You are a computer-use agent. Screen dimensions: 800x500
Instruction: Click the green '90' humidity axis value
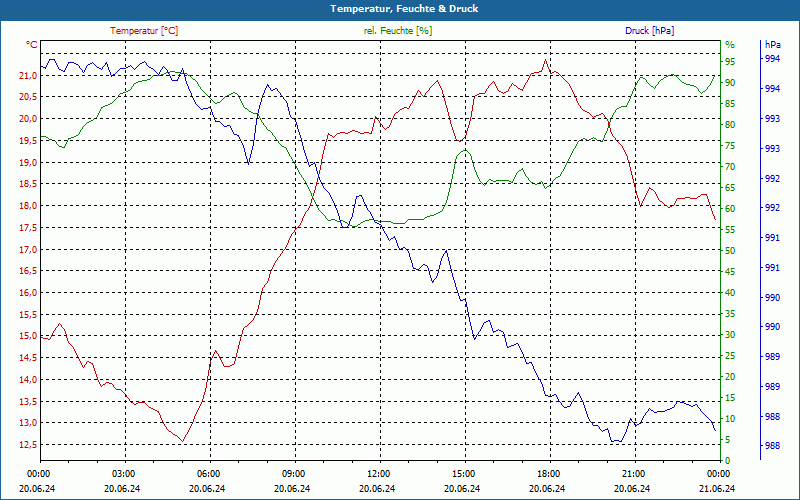tap(730, 83)
